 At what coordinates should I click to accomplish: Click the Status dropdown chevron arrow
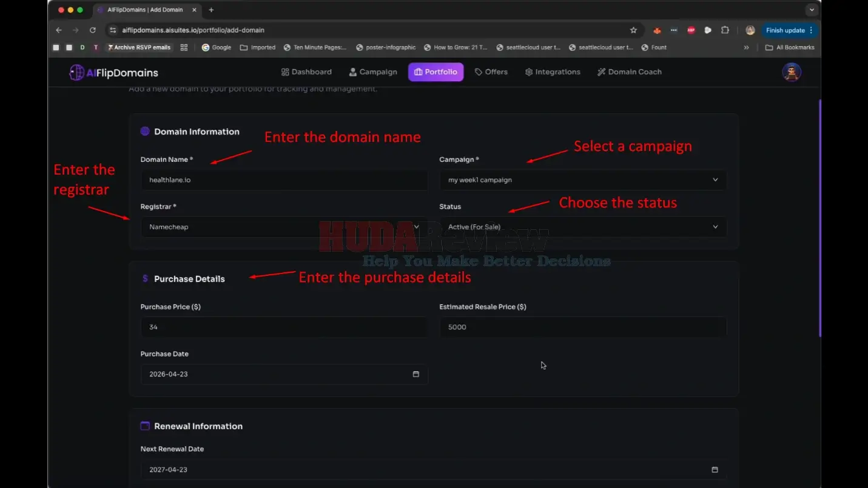(715, 227)
